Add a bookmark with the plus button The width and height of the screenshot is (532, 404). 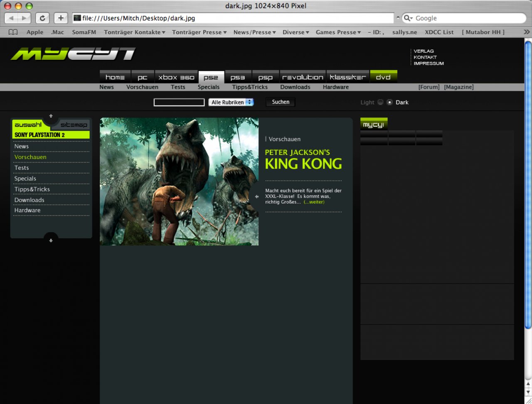click(61, 18)
